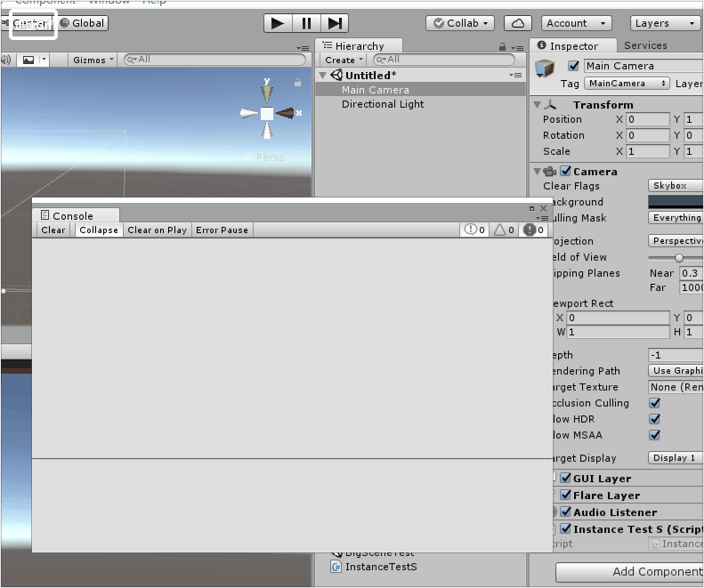Toggle scene audio speaker icon
The height and width of the screenshot is (588, 704).
6,60
